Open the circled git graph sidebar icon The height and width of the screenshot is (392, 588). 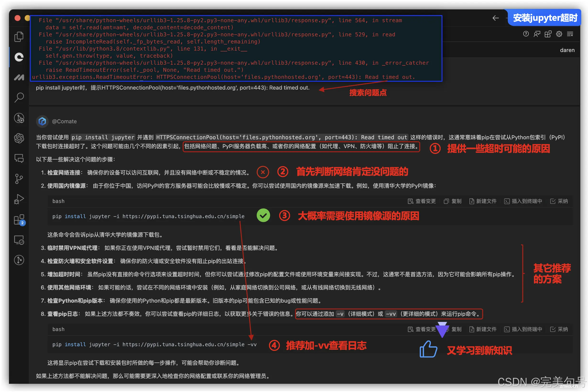(19, 260)
